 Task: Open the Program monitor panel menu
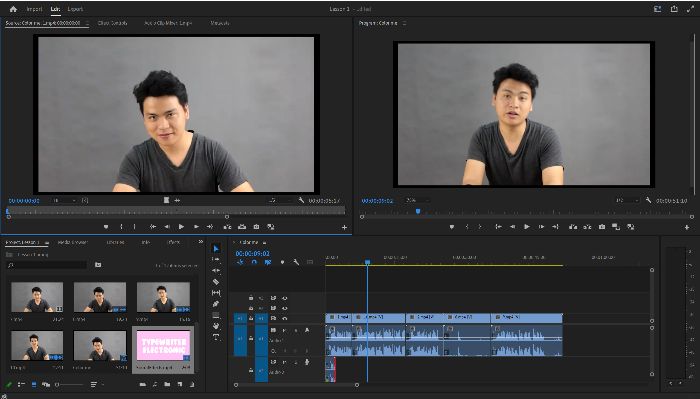click(x=404, y=23)
